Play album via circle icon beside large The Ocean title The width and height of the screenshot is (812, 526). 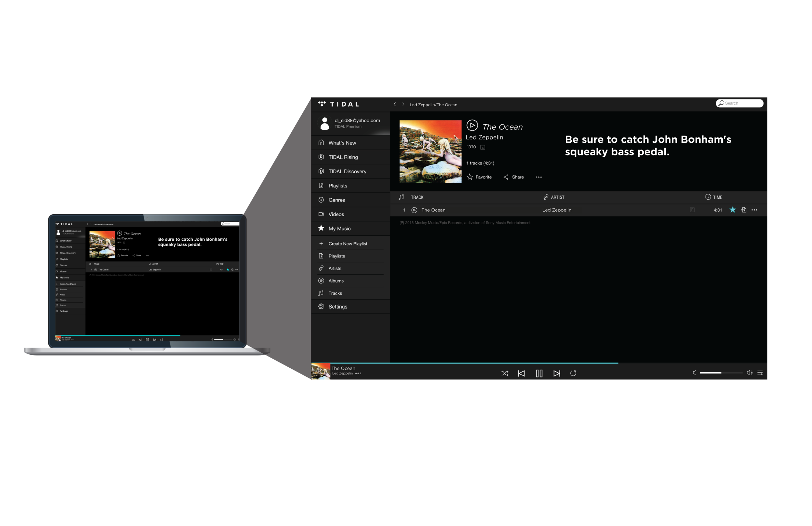pyautogui.click(x=472, y=126)
